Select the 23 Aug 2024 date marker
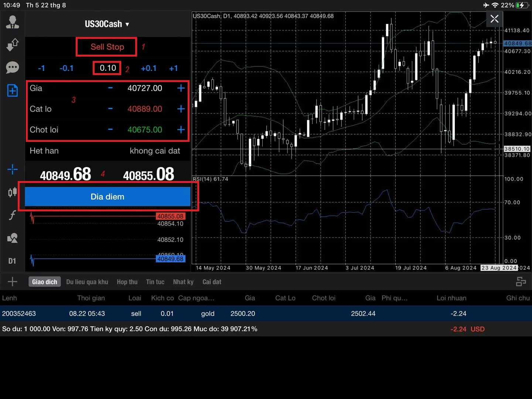Screen dimensions: 532x399 (499, 267)
